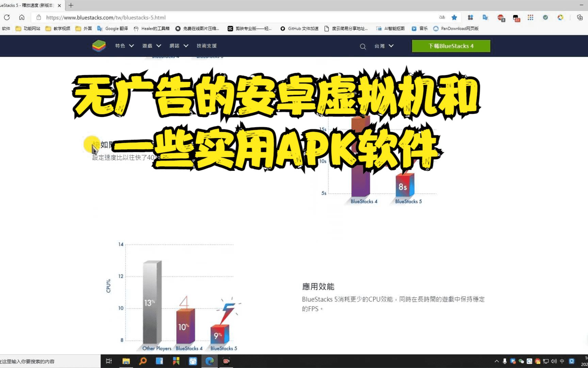This screenshot has height=368, width=588.
Task: Open WeChat from the system tray
Action: (521, 361)
